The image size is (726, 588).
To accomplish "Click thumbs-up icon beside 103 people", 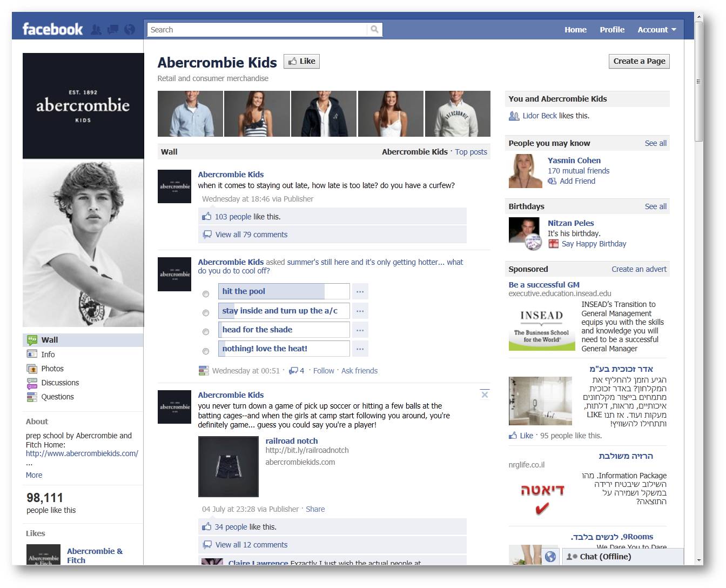I will [206, 217].
